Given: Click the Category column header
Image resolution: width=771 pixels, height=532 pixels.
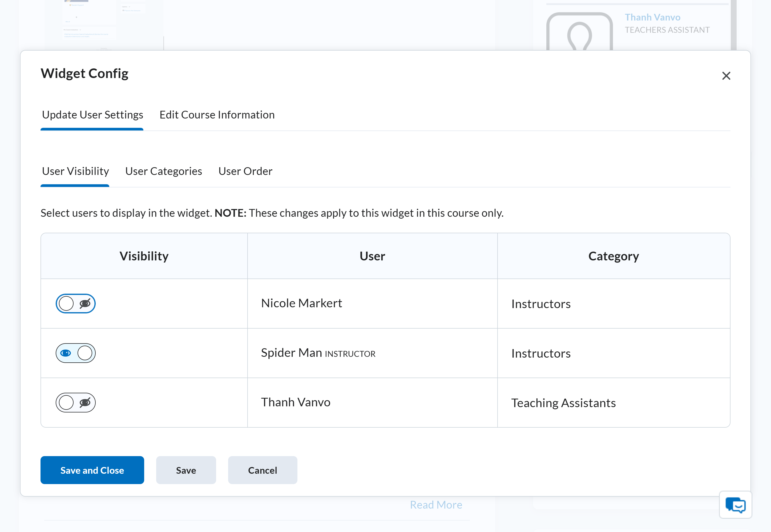Looking at the screenshot, I should 613,256.
